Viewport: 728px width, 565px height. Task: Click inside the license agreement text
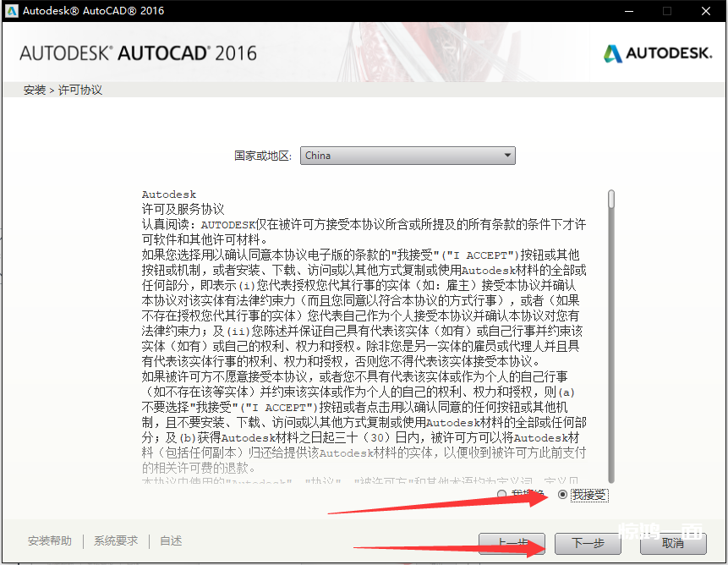click(364, 338)
